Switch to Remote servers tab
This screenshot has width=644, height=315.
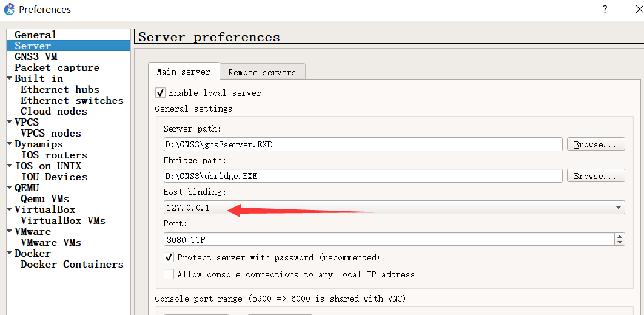point(262,72)
